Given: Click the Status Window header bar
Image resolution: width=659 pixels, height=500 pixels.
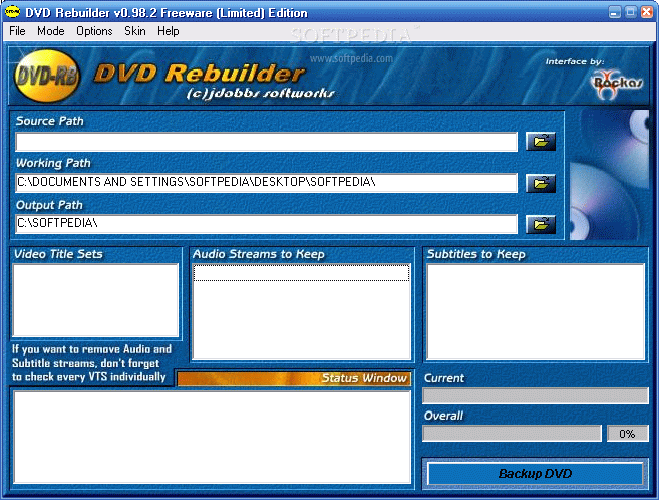Looking at the screenshot, I should [293, 378].
